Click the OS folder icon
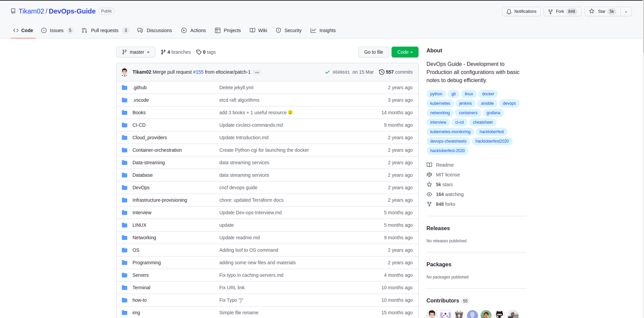 [x=125, y=250]
